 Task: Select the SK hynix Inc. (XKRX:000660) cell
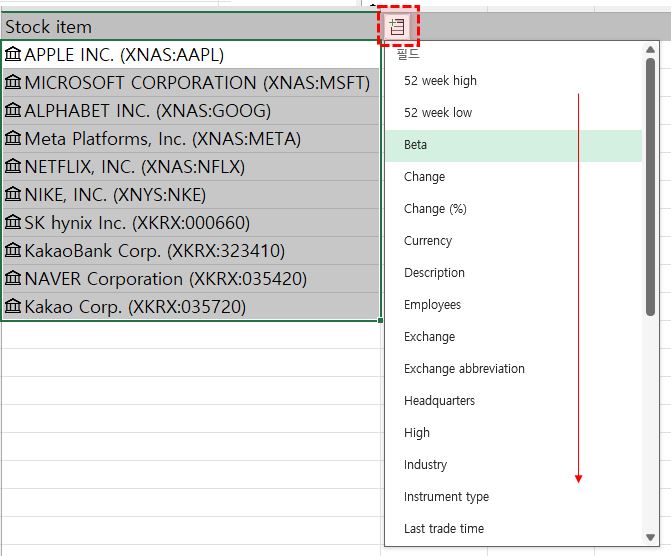(191, 222)
